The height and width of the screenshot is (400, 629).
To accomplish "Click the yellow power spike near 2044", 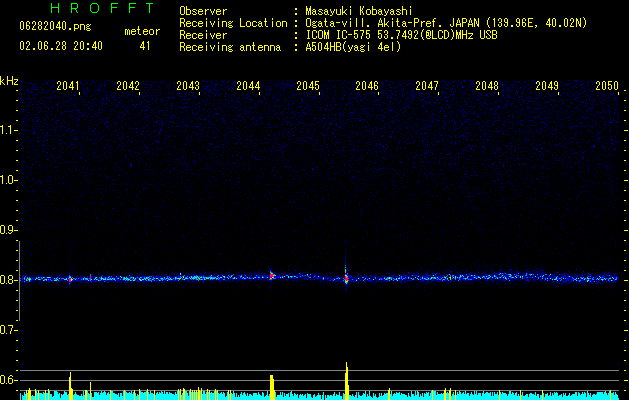I will pyautogui.click(x=272, y=387).
